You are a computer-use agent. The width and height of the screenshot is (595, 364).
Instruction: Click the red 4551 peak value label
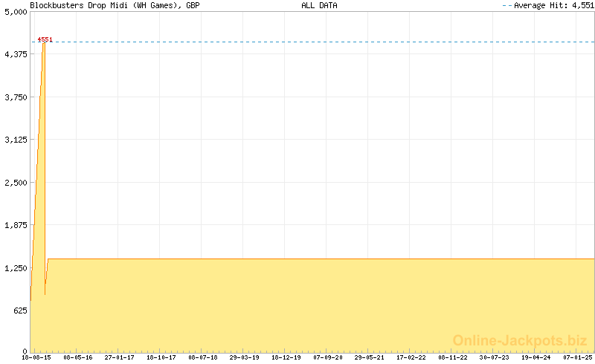pos(45,39)
